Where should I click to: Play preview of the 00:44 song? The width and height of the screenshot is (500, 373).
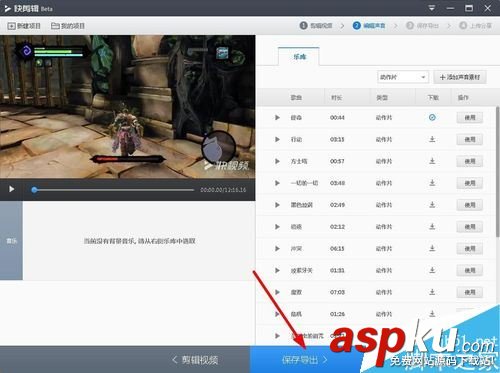277,117
